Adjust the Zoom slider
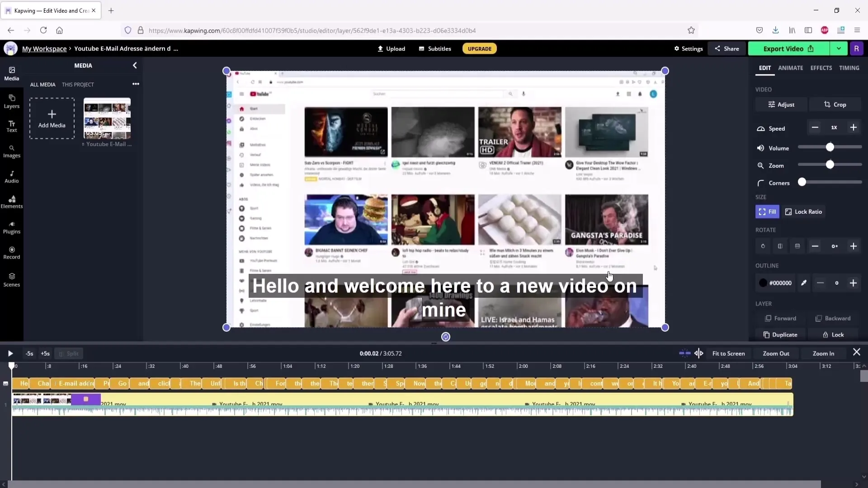 pyautogui.click(x=830, y=165)
